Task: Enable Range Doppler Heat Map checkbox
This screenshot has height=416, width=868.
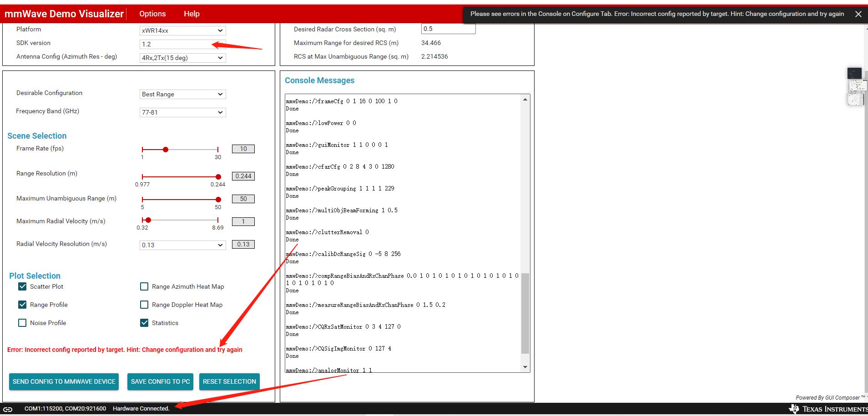Action: point(144,305)
